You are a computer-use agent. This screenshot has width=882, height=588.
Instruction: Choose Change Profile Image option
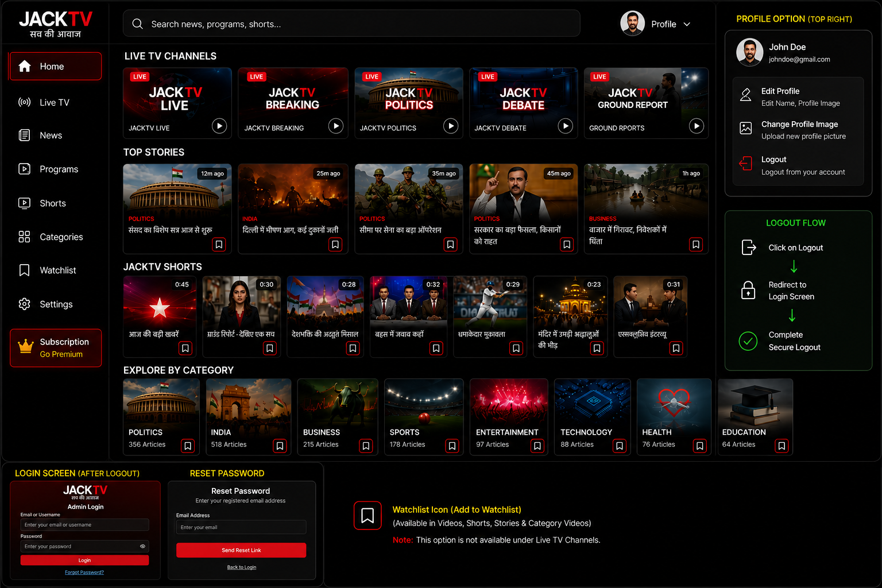pos(798,130)
